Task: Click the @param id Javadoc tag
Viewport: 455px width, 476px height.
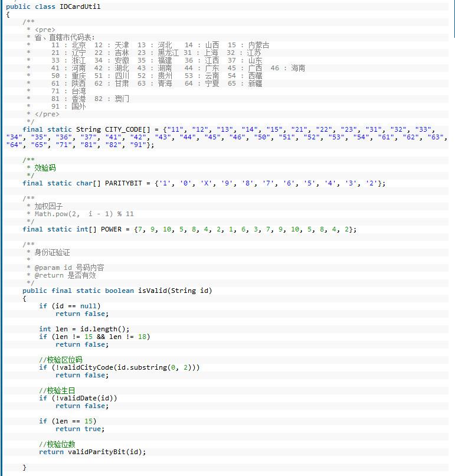Action: coord(53,268)
